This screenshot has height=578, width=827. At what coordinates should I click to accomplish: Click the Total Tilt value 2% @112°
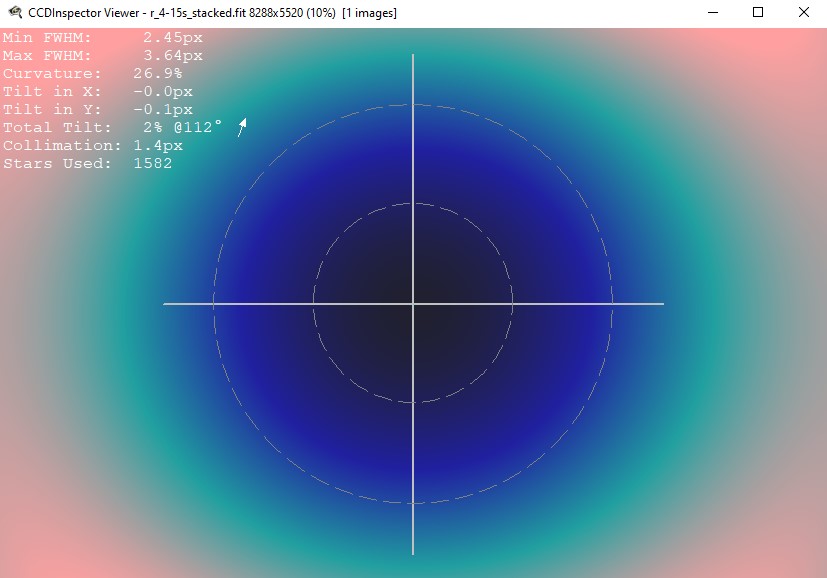(x=182, y=127)
